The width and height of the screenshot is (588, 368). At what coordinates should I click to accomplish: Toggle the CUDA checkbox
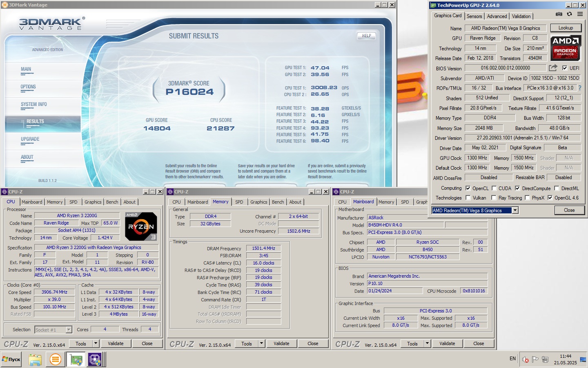tap(494, 188)
